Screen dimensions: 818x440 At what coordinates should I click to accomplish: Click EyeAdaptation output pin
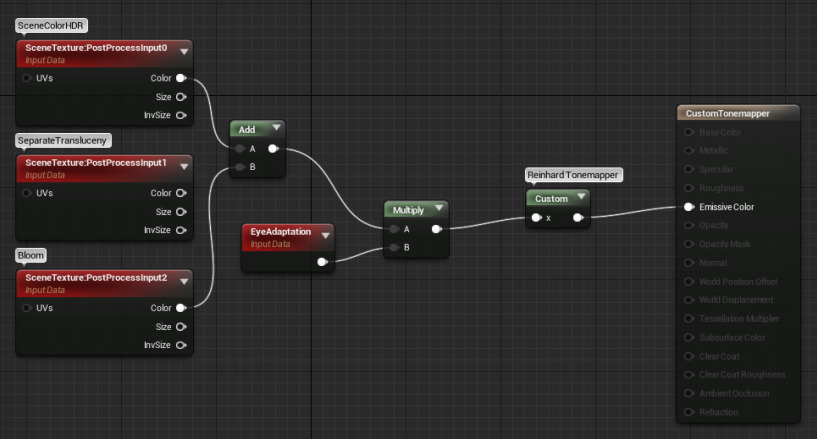[x=322, y=261]
